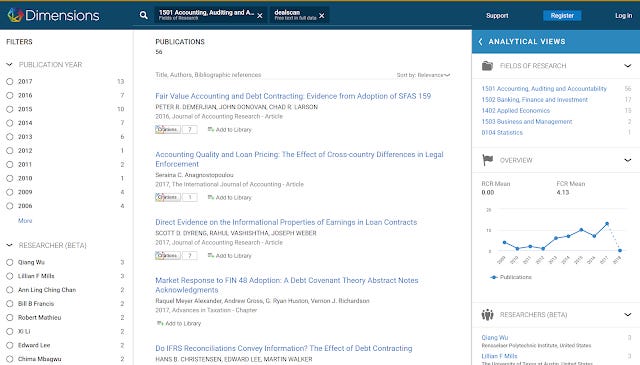Select publication year 2017 filter
Image resolution: width=640 pixels, height=365 pixels.
[x=10, y=82]
